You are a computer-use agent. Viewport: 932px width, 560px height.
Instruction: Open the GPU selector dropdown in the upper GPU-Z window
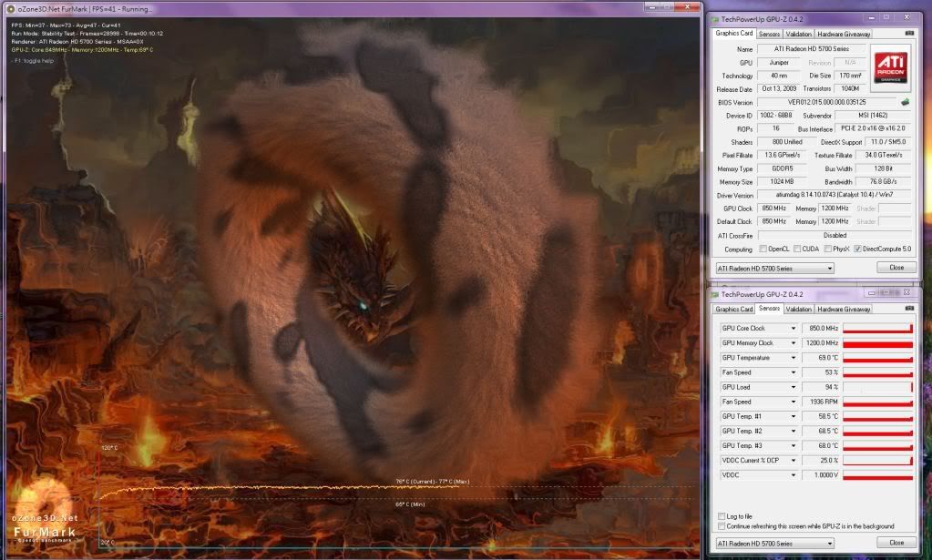774,269
